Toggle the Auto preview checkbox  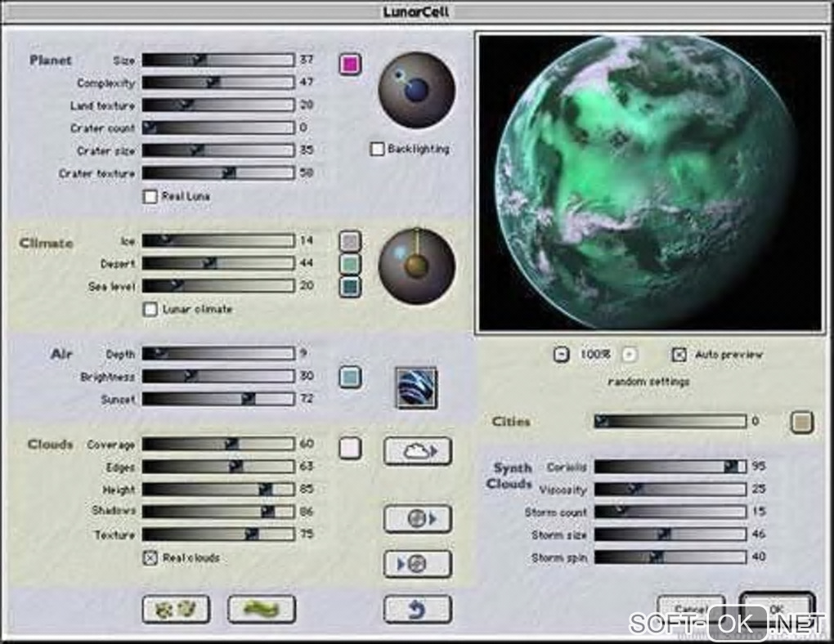679,355
